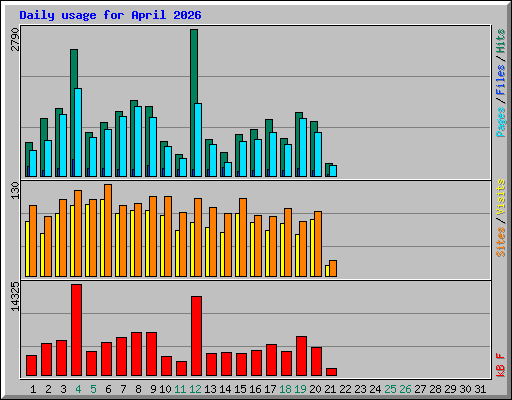Image resolution: width=512 pixels, height=400 pixels.
Task: Select day label 30 on the axis
Action: click(x=465, y=389)
